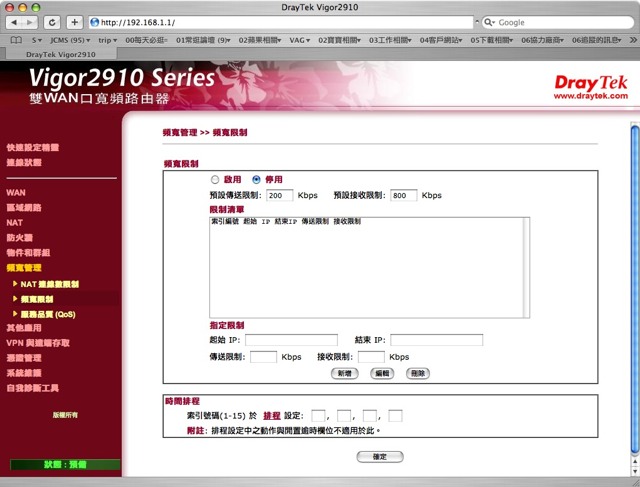Click the yellow arrow beside NAT 連線數限制
Screen dimensions: 640x487
point(15,283)
